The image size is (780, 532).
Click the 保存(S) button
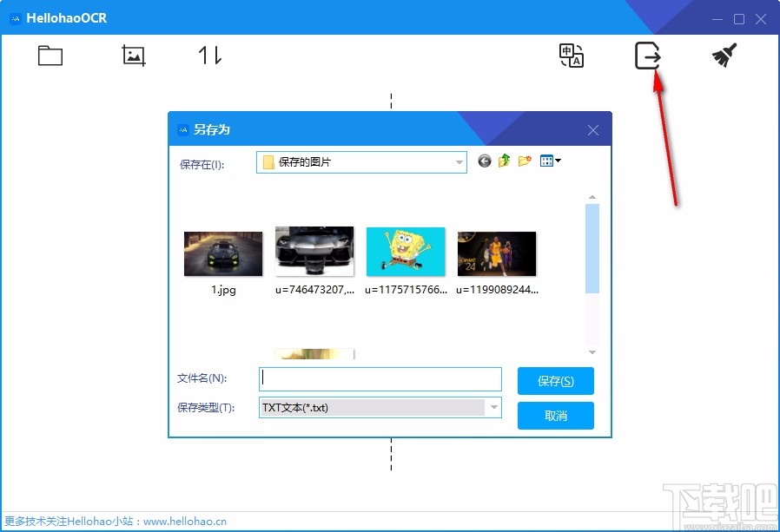(x=555, y=380)
